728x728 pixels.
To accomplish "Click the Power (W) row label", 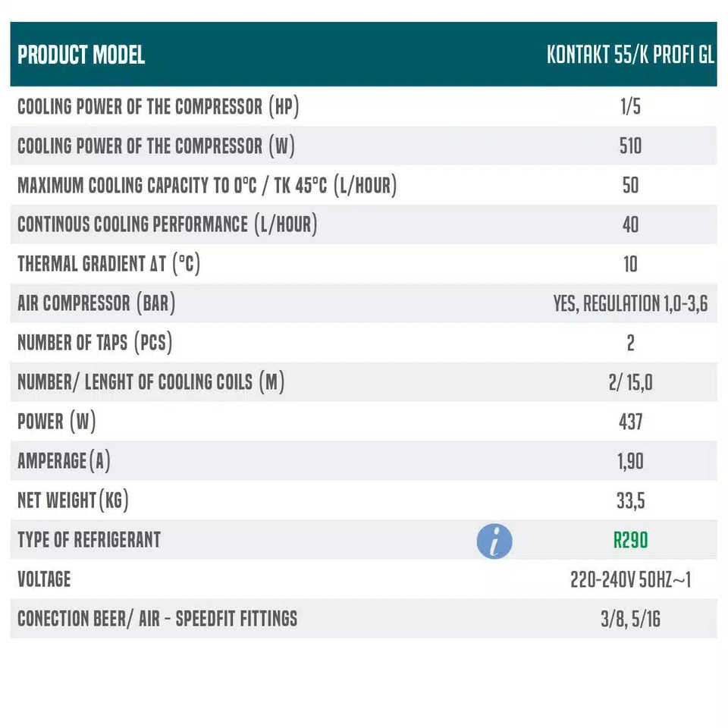I will [57, 422].
